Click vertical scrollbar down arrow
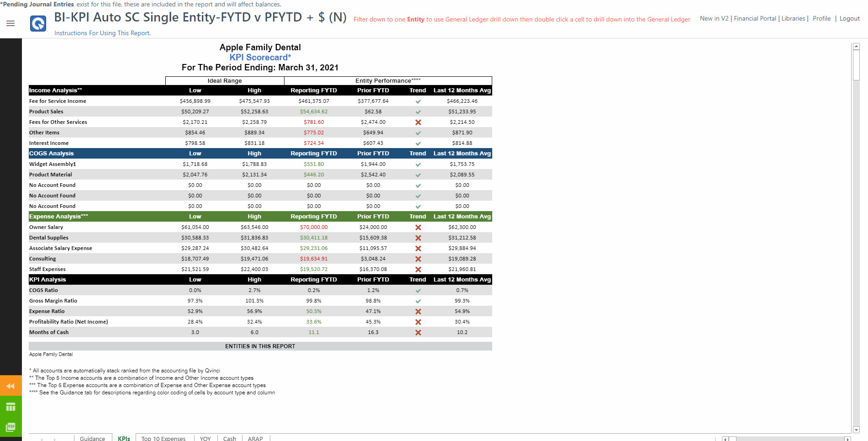Image resolution: width=868 pixels, height=441 pixels. (856, 430)
